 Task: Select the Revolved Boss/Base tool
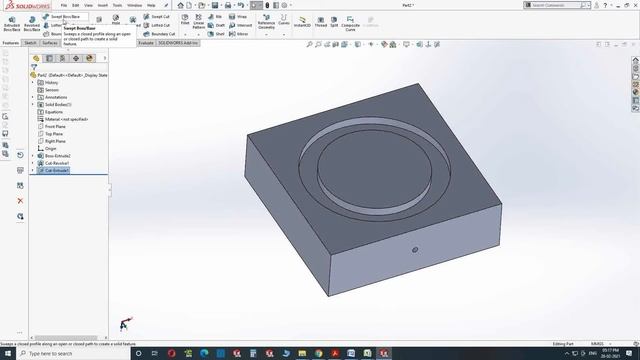32,24
